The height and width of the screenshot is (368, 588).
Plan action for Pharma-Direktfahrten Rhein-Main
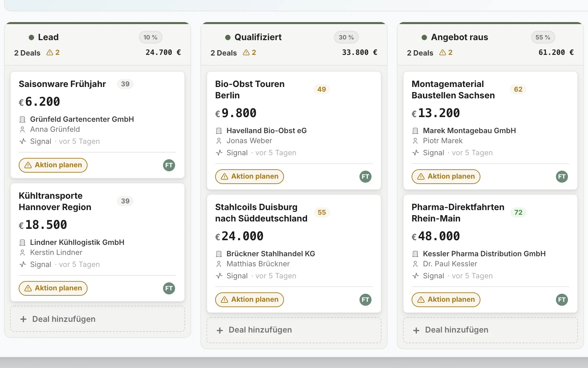coord(446,300)
